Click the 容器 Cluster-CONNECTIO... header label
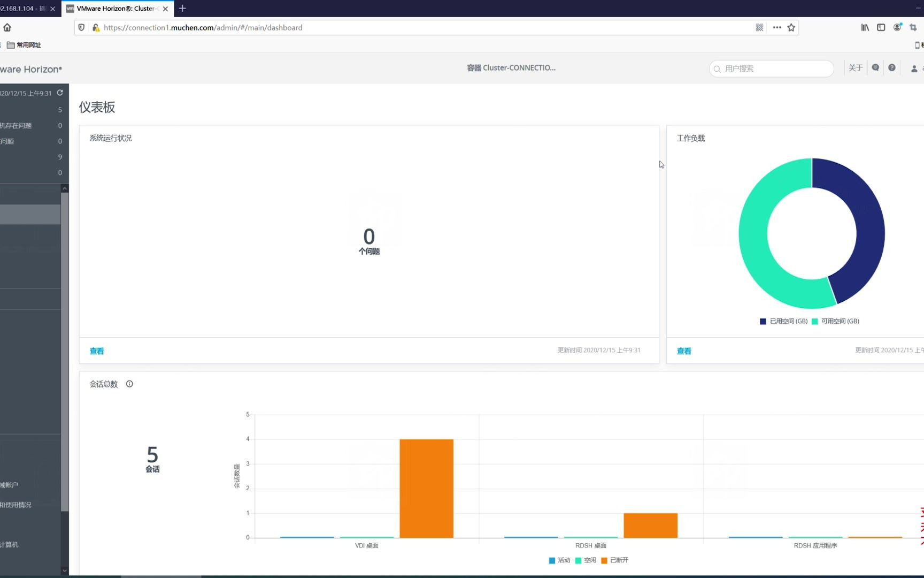The image size is (924, 578). point(511,68)
